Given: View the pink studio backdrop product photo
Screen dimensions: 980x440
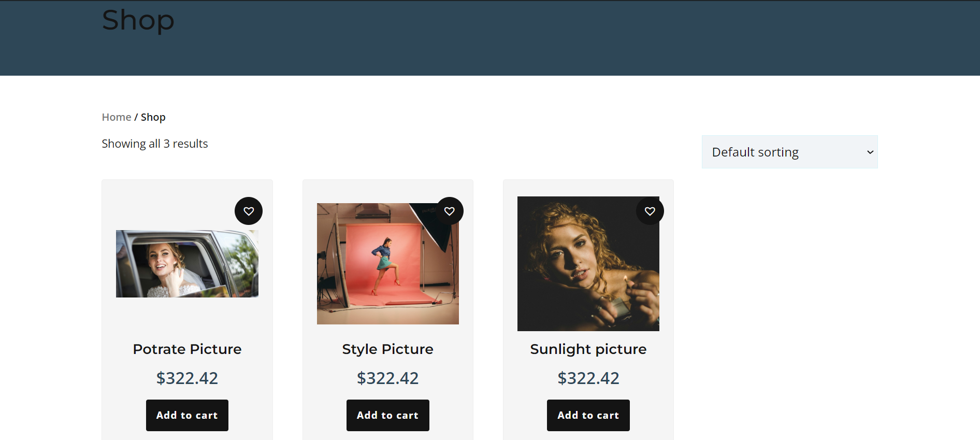Looking at the screenshot, I should coord(387,264).
